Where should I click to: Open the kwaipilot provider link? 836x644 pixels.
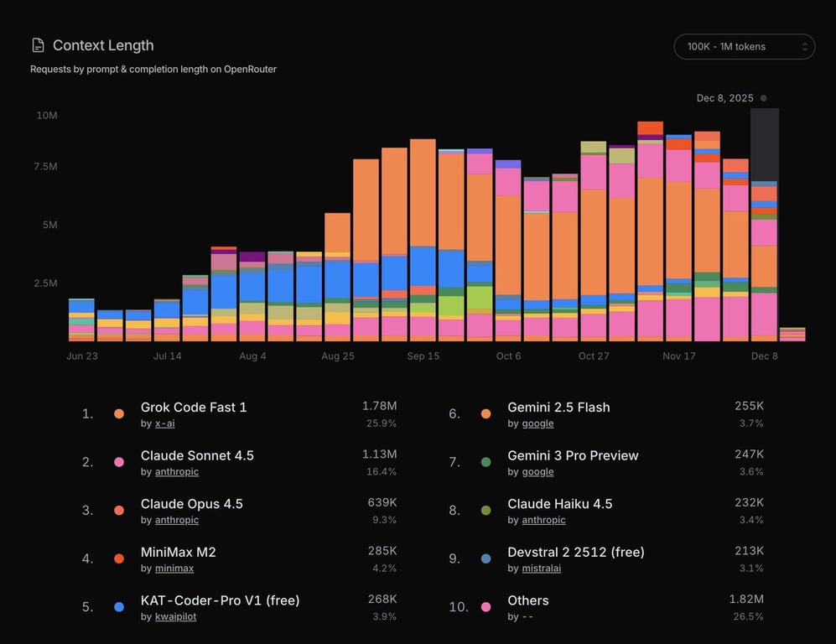[x=175, y=616]
